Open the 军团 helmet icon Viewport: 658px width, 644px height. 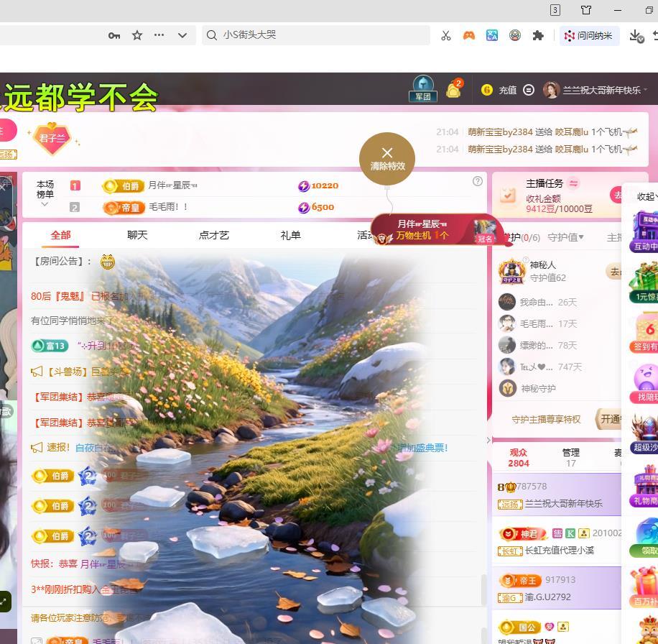tap(422, 85)
